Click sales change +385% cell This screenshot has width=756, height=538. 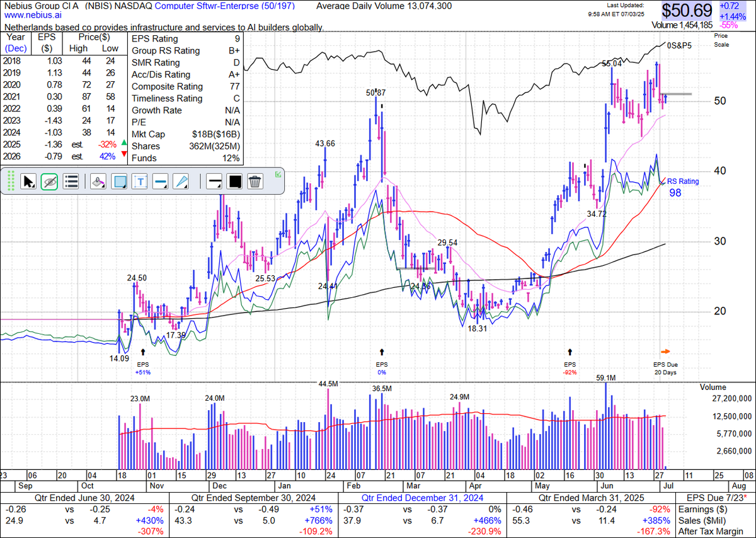click(657, 520)
